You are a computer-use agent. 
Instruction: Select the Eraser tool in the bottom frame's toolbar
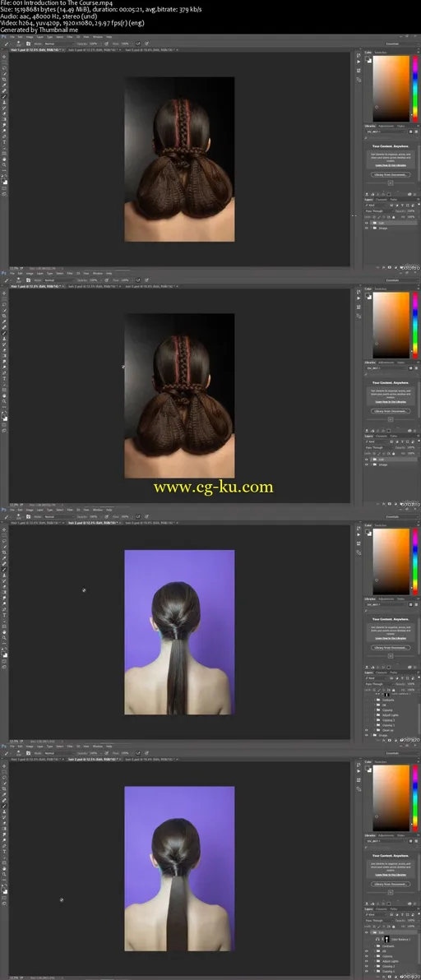4,822
